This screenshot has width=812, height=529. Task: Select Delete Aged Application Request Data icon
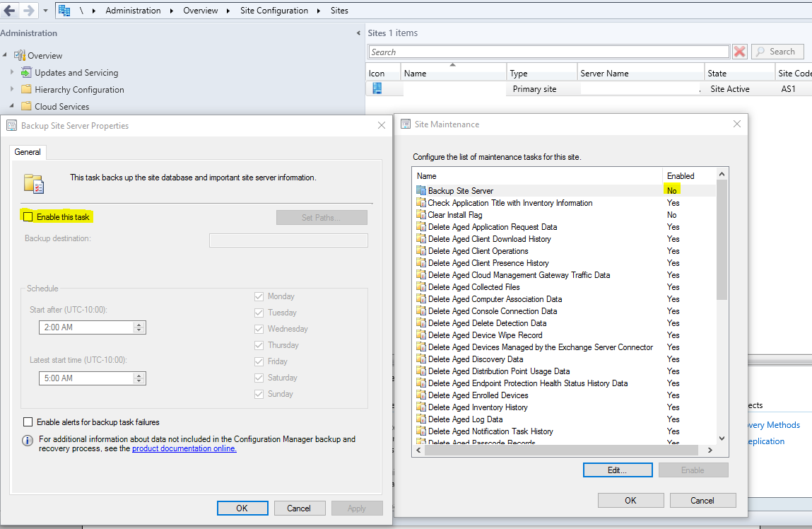point(421,226)
